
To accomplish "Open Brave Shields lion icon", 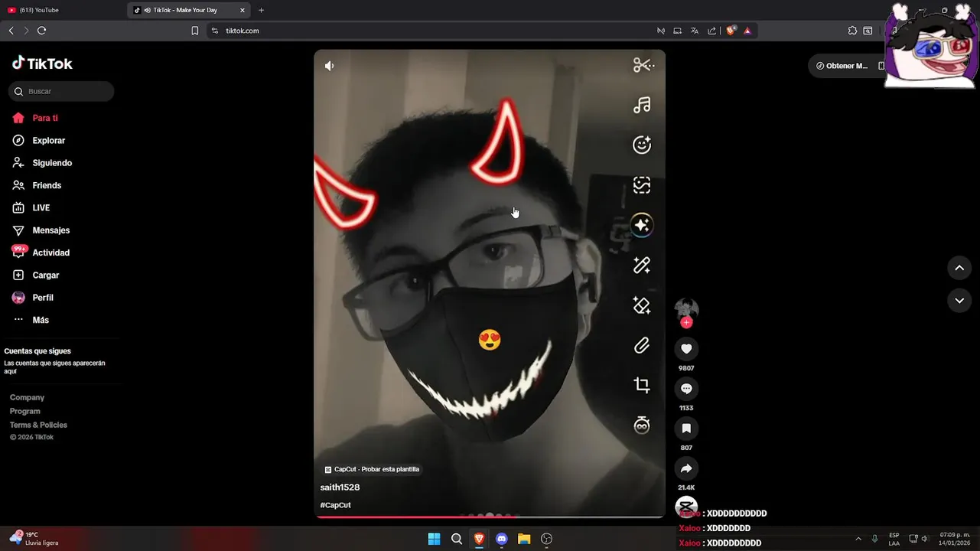I will [731, 31].
